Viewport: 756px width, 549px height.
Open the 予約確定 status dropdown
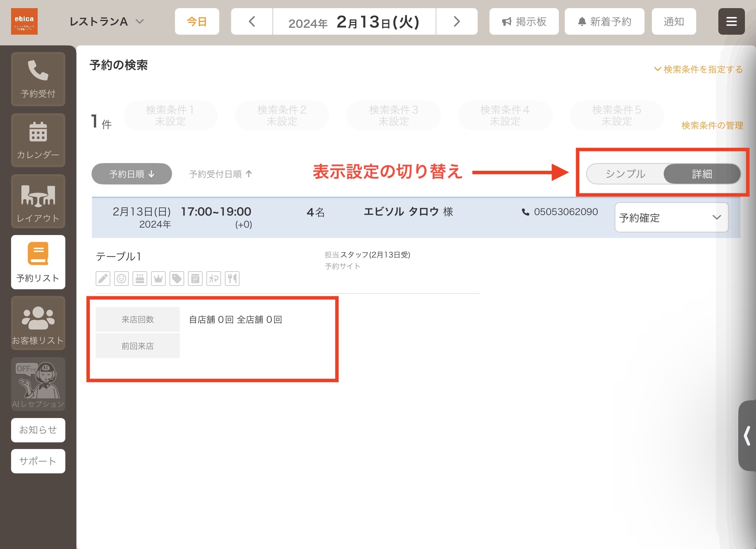pos(671,218)
